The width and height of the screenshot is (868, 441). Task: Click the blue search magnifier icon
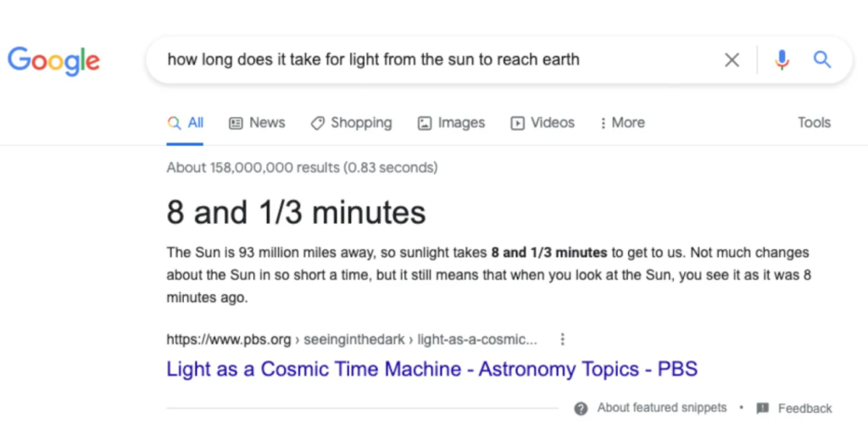821,59
